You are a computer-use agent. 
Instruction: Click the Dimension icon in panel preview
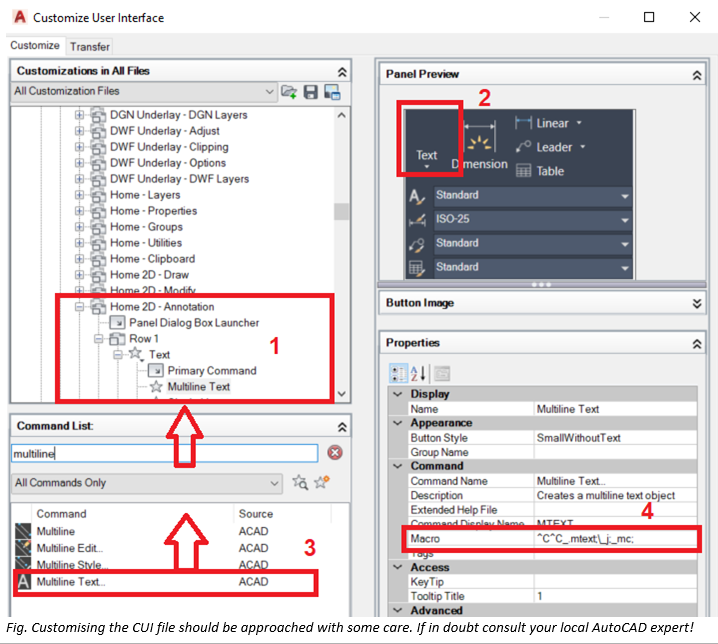(x=479, y=137)
